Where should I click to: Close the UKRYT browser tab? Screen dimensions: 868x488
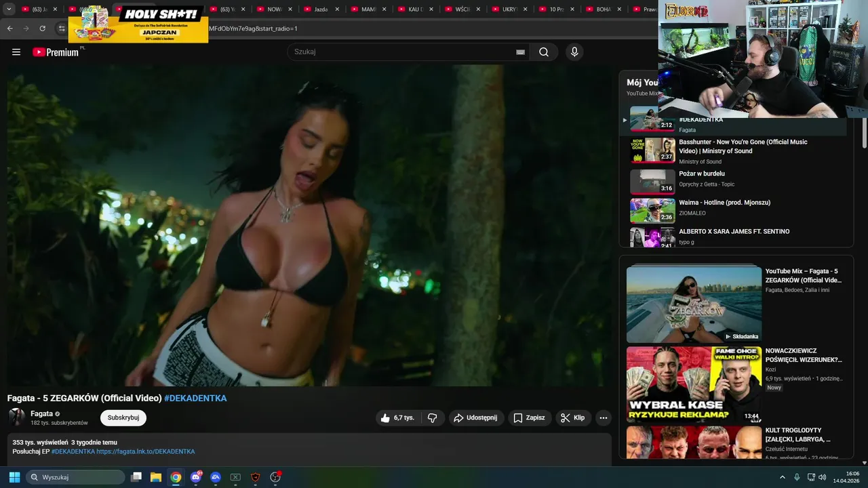525,9
